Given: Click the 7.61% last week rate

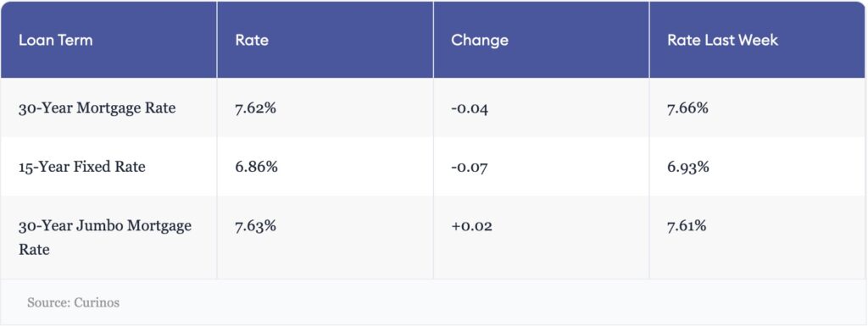Looking at the screenshot, I should (687, 226).
